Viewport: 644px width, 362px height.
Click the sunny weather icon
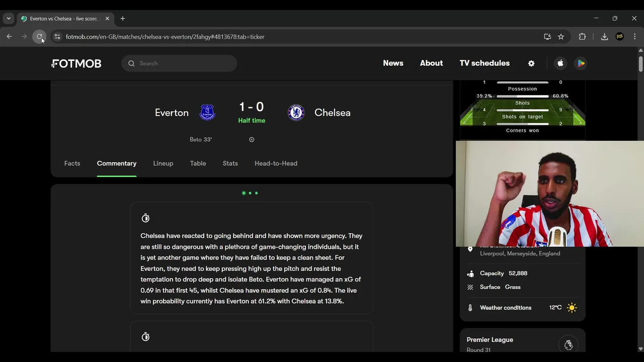tap(572, 308)
